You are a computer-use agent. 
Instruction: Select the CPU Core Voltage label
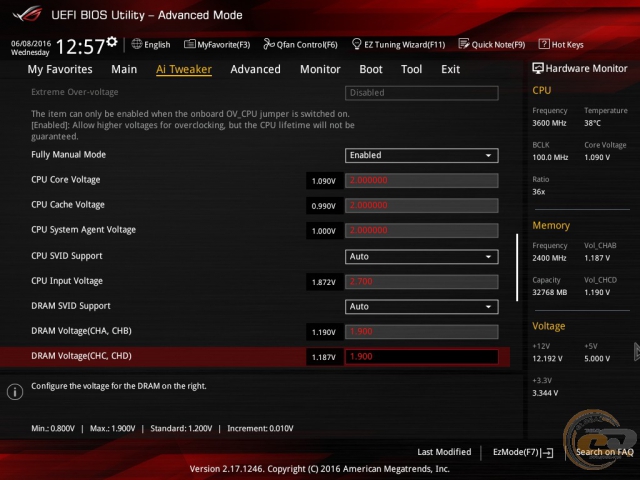pyautogui.click(x=66, y=180)
